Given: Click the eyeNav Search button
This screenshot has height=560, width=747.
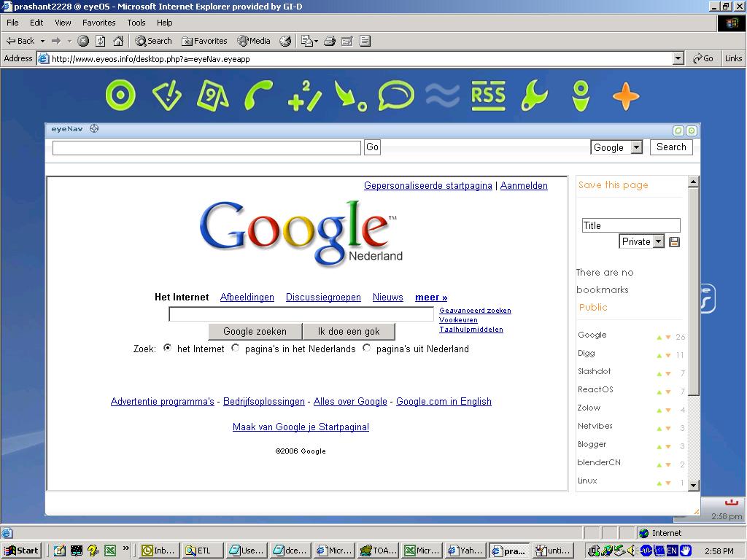Looking at the screenshot, I should point(671,147).
